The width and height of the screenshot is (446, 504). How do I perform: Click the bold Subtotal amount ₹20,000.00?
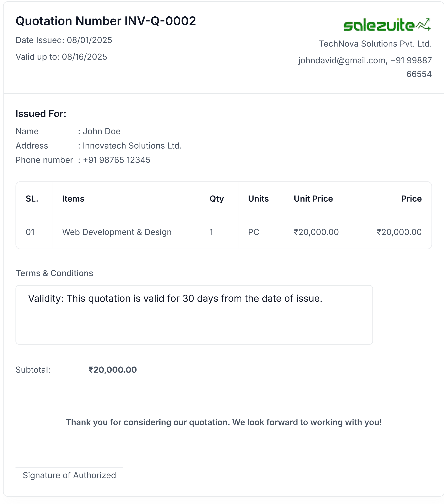(x=113, y=370)
